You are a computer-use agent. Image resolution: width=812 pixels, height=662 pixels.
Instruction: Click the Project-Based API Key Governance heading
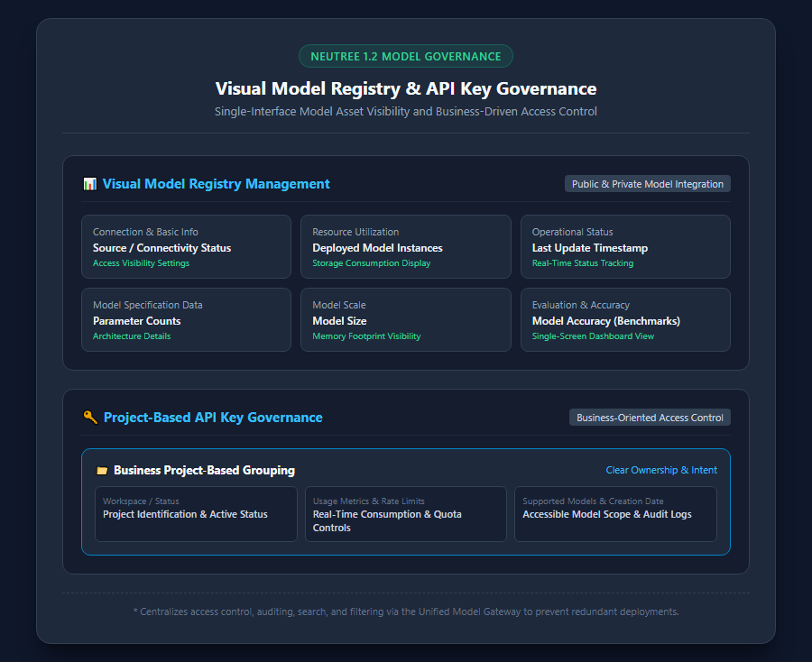[x=213, y=418]
